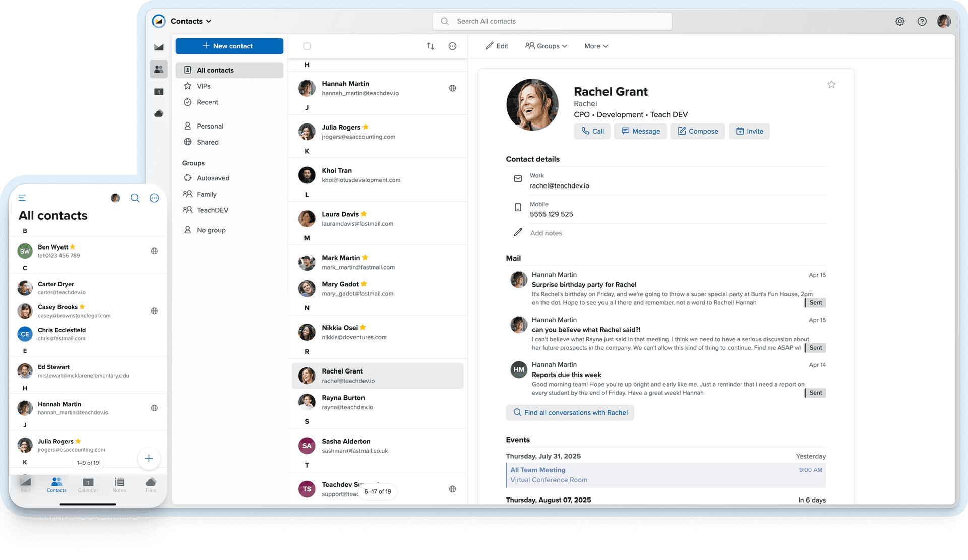Image resolution: width=968 pixels, height=560 pixels.
Task: Open the Recent contacts list
Action: pos(229,102)
